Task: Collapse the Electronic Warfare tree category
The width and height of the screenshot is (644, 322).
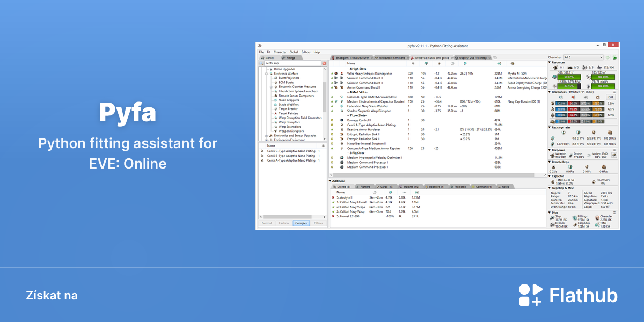Action: (x=266, y=74)
